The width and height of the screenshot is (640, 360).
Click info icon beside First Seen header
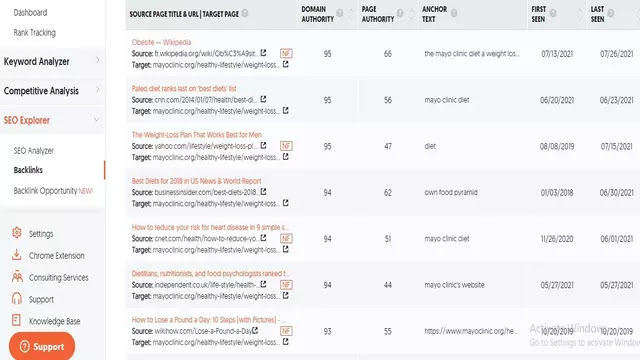click(553, 13)
